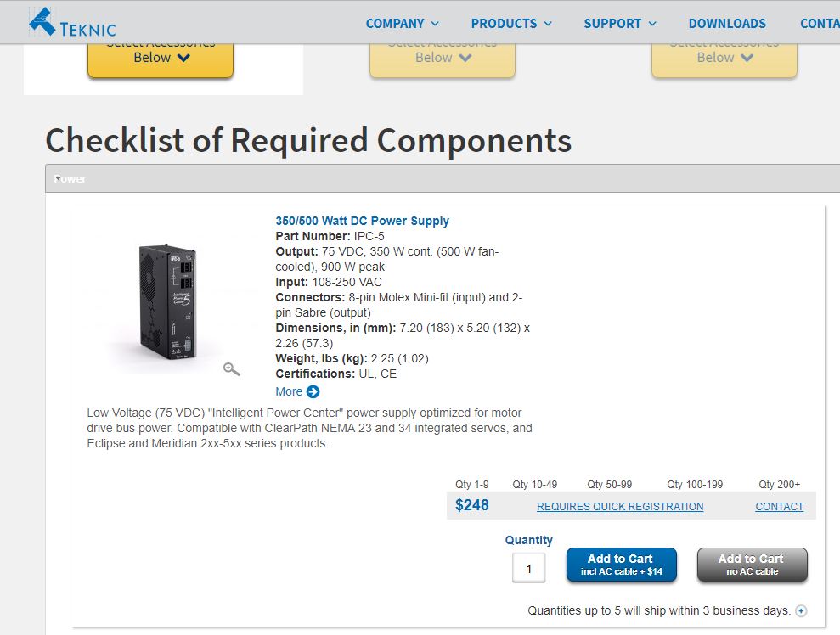Open the CONTACT menu item

point(819,24)
